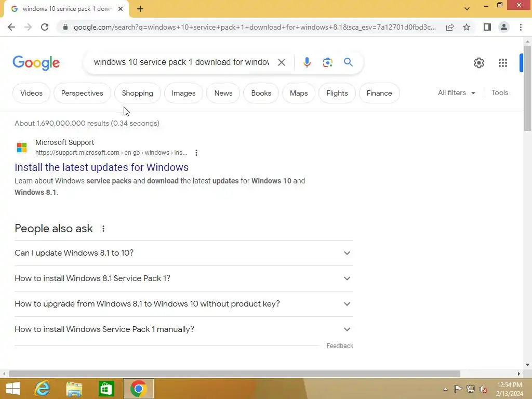The width and height of the screenshot is (532, 399).
Task: Filter results by Perspectives
Action: pyautogui.click(x=82, y=93)
